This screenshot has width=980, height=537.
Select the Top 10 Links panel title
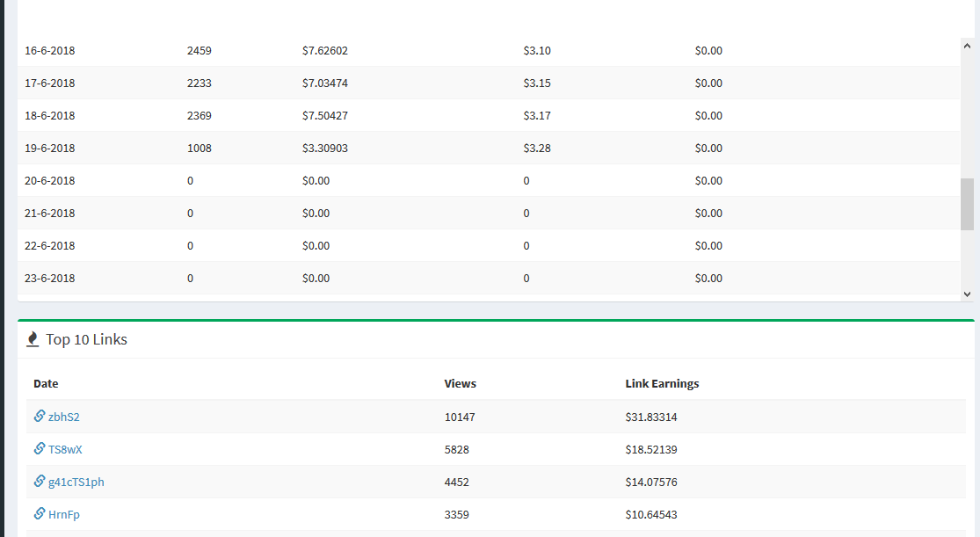pos(86,340)
